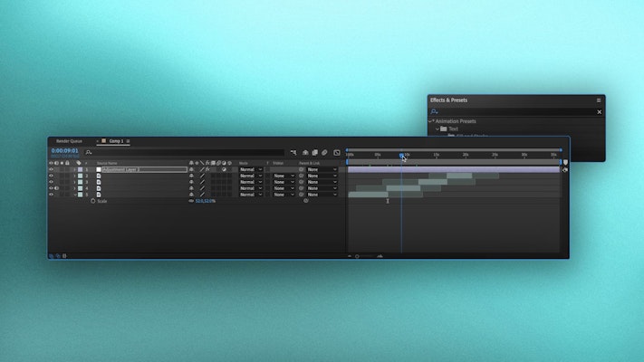Toggle adjustment layer switch on layer 1
This screenshot has width=644, height=362.
[224, 169]
